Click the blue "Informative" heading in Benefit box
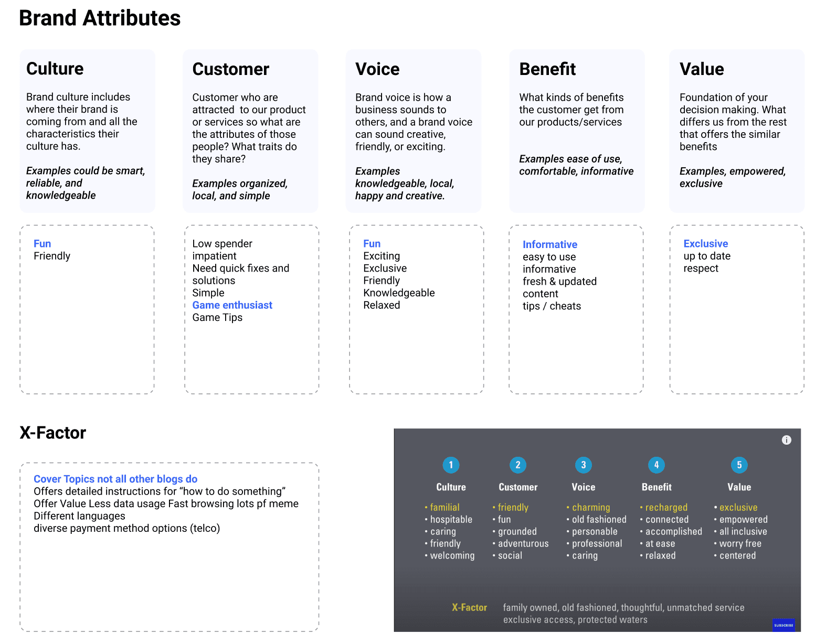Image resolution: width=826 pixels, height=644 pixels. click(x=550, y=244)
